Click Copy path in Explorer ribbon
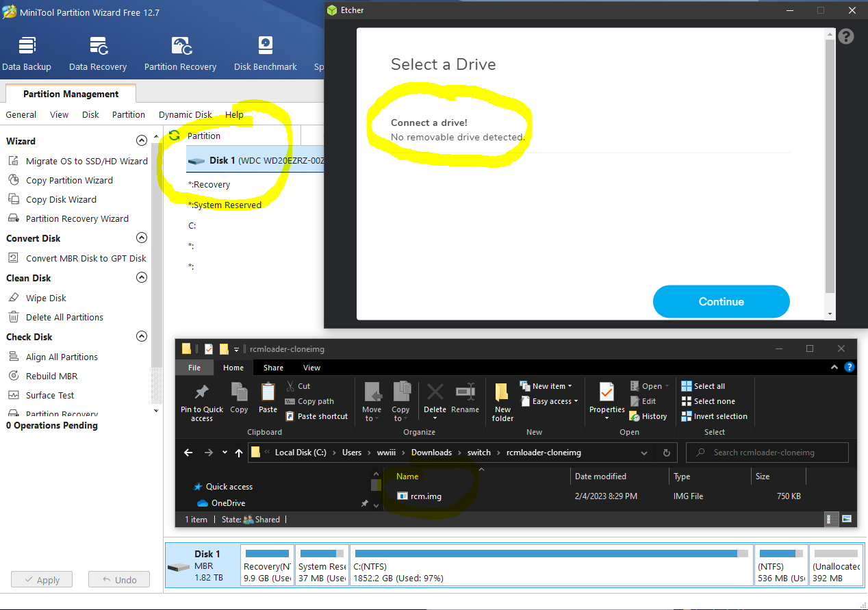Viewport: 868px width, 610px height. [309, 401]
